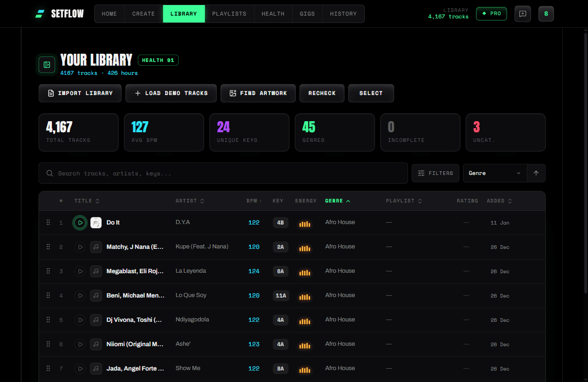
Task: Click the SetFlow logo icon
Action: pos(40,14)
